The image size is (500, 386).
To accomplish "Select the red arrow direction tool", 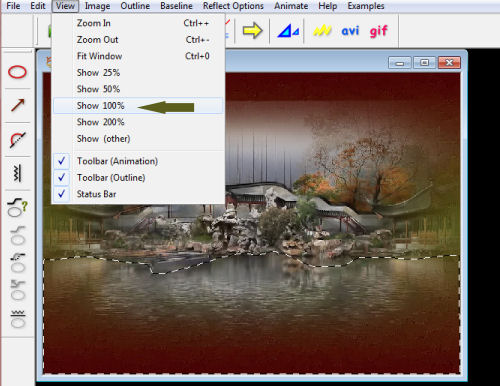I will pos(17,105).
